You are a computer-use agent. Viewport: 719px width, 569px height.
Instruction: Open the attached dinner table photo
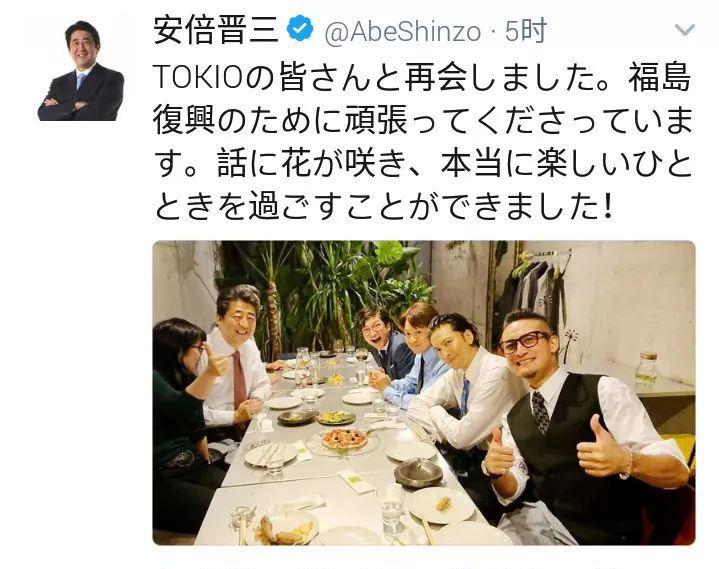pos(424,393)
